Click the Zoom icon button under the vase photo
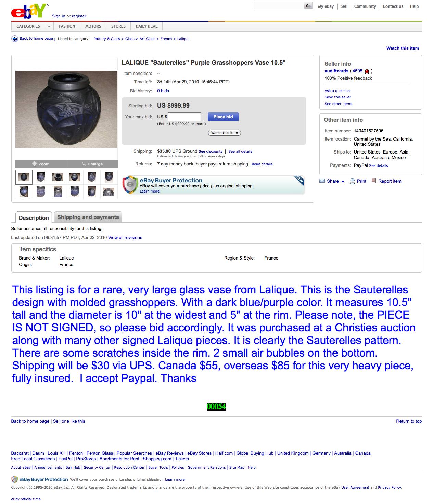The image size is (433, 504). click(x=41, y=164)
